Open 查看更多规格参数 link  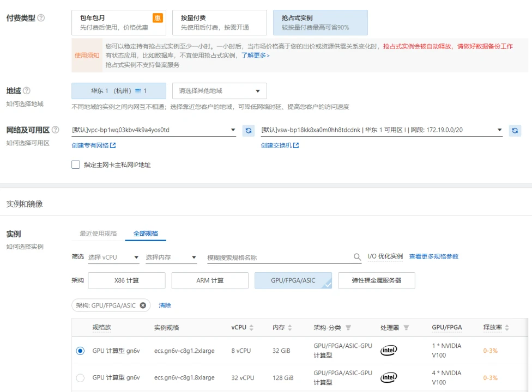coord(433,256)
